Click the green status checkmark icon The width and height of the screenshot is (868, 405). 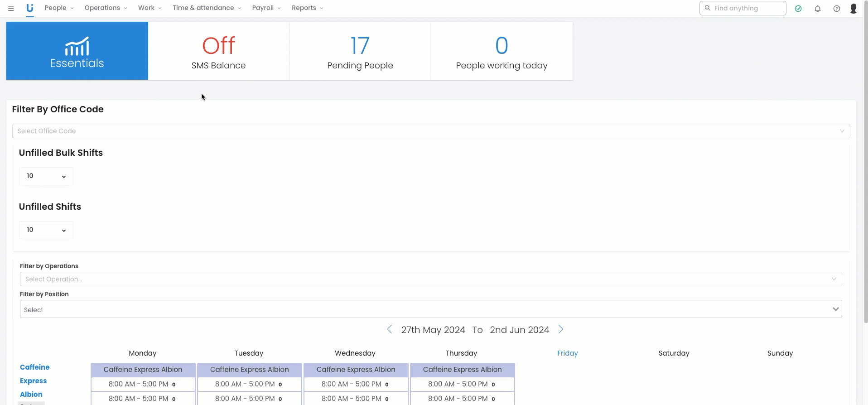tap(798, 9)
